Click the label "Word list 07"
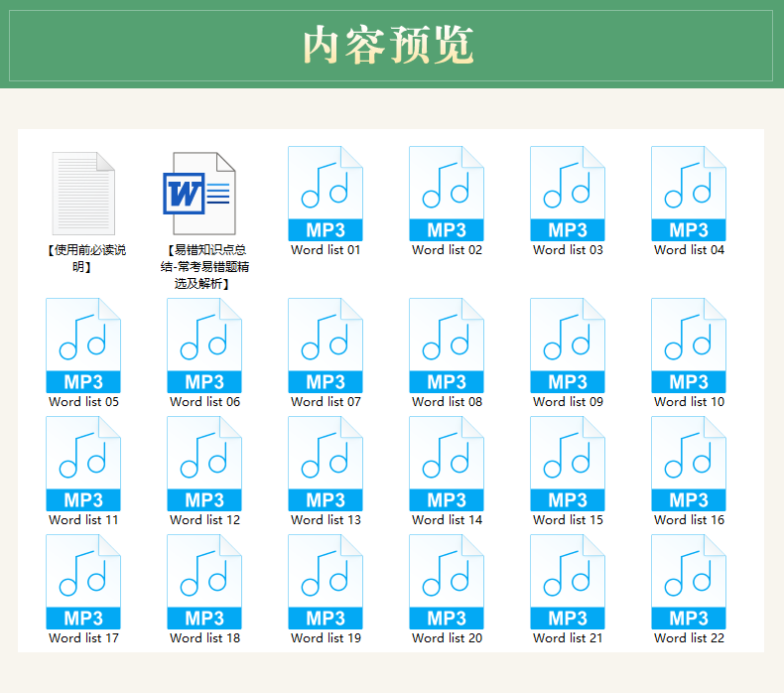Screen dimensions: 784x693 click(x=326, y=402)
